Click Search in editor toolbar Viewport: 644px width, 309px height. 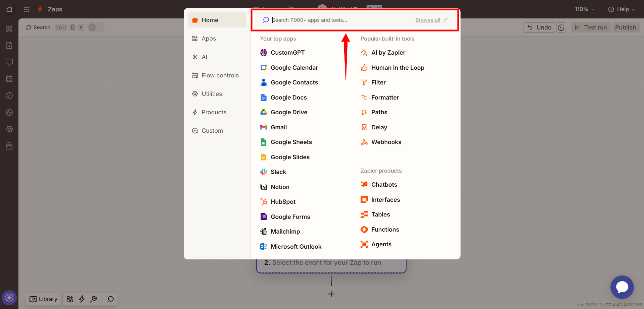click(38, 27)
